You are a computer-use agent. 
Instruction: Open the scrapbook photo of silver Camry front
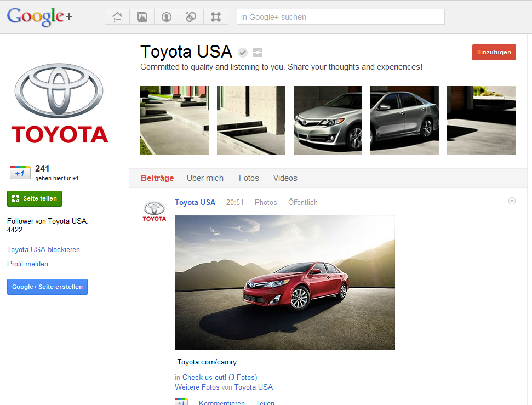328,120
